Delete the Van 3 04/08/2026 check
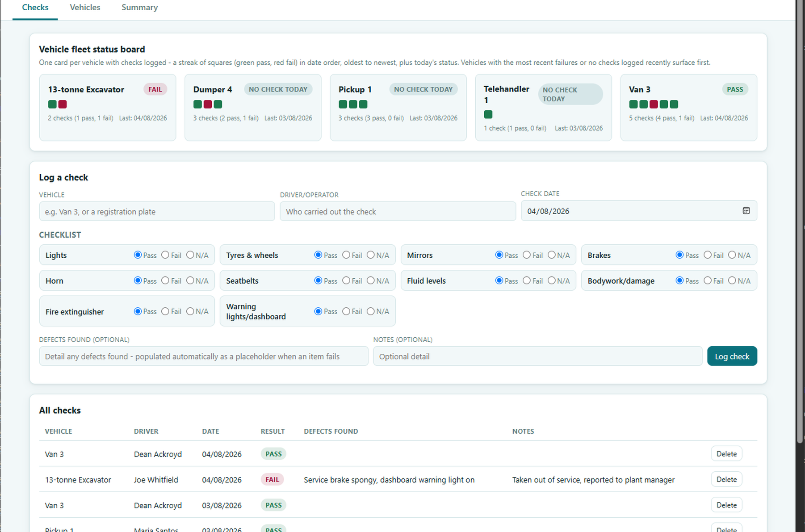The height and width of the screenshot is (532, 805). tap(726, 454)
